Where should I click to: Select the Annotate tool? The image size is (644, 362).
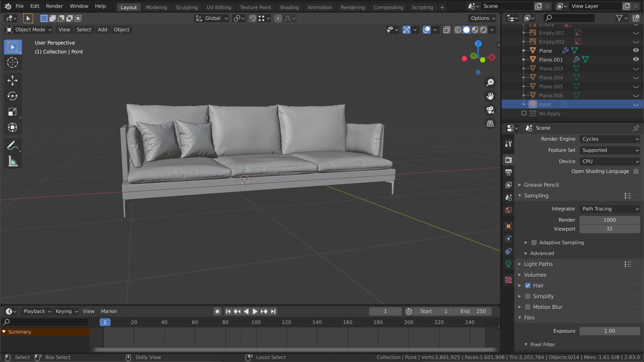point(13,145)
